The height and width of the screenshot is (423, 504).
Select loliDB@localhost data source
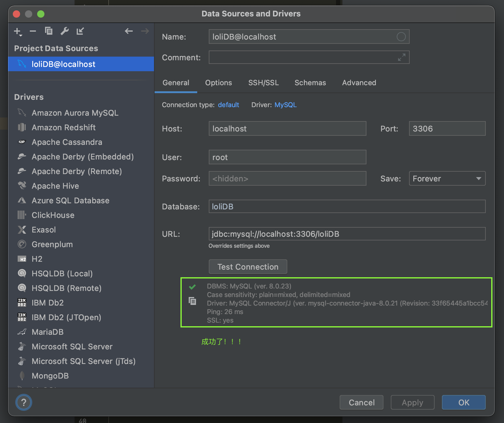(x=81, y=64)
